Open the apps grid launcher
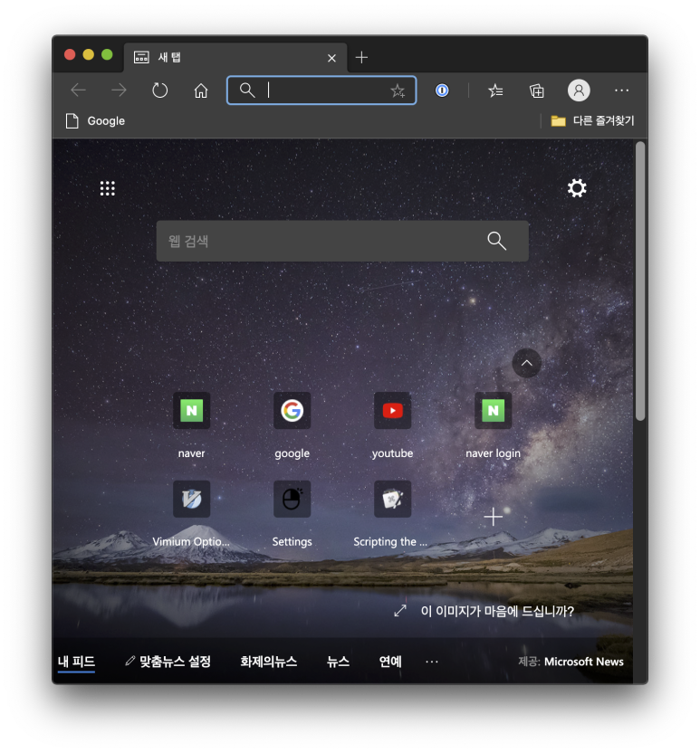This screenshot has width=700, height=753. point(108,188)
